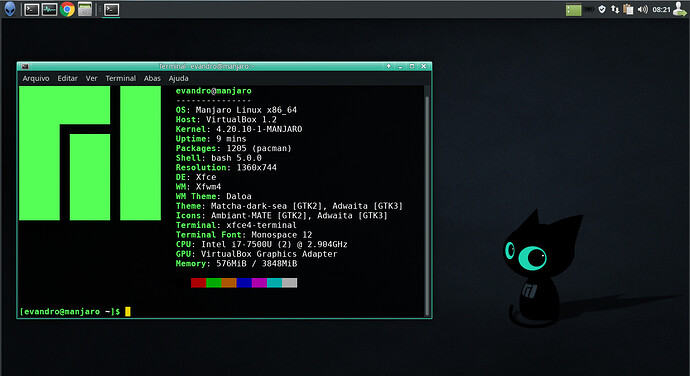The height and width of the screenshot is (376, 690).
Task: Click the 'CPU: Intel i7-7500U' line
Action: 261,244
